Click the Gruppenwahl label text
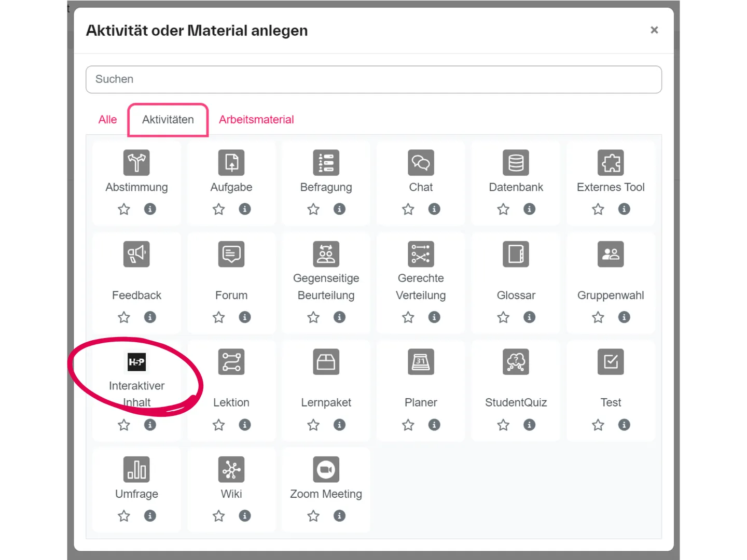The width and height of the screenshot is (747, 560). tap(611, 295)
